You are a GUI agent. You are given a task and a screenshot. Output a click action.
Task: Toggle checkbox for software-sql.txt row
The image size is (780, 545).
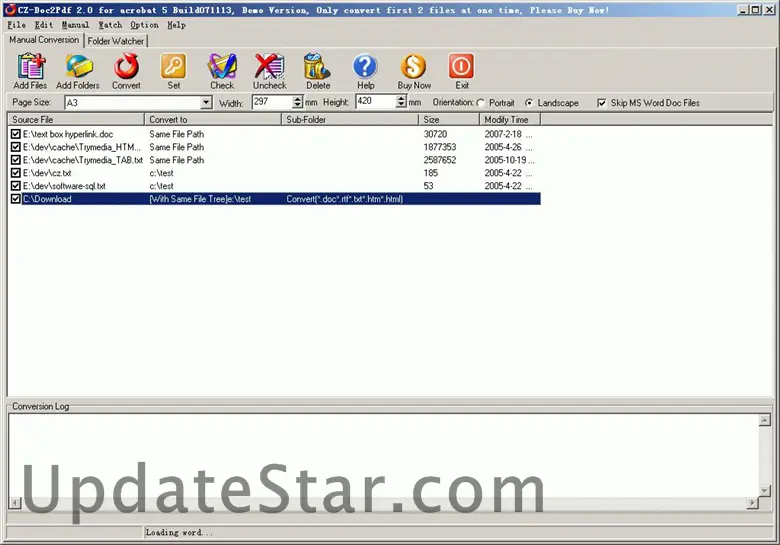tap(16, 186)
